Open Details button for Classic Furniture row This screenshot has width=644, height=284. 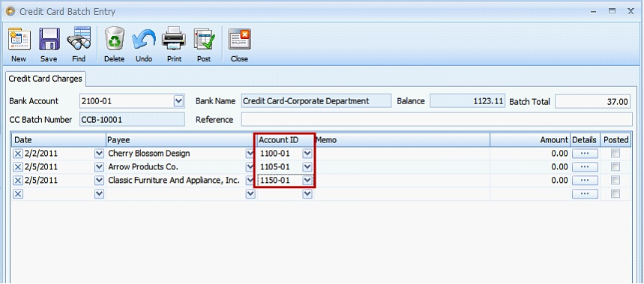tap(585, 181)
